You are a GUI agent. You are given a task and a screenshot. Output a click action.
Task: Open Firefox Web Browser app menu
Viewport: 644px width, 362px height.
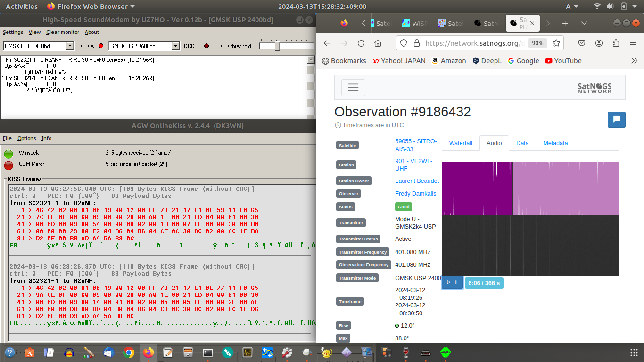91,6
